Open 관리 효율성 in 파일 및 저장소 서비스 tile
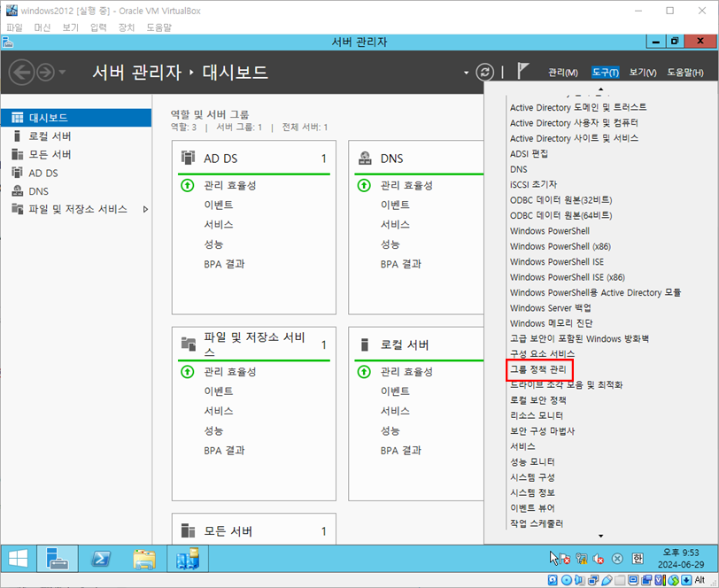Screen dimensions: 719x588 coord(230,372)
